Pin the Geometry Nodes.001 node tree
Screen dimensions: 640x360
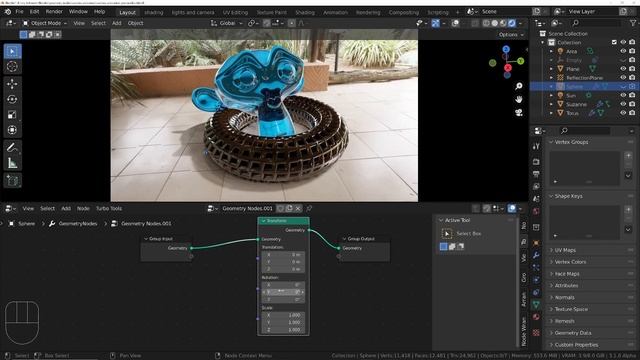click(309, 209)
